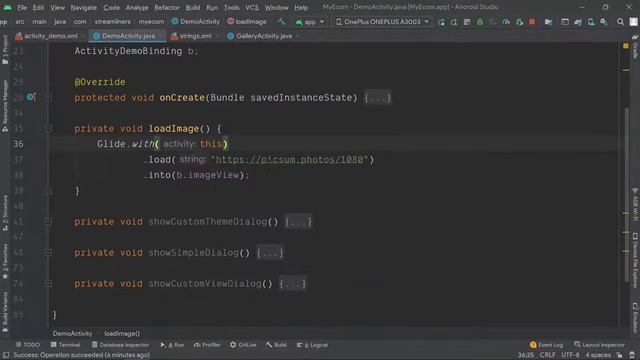Open the Navigate menu

coord(83,7)
